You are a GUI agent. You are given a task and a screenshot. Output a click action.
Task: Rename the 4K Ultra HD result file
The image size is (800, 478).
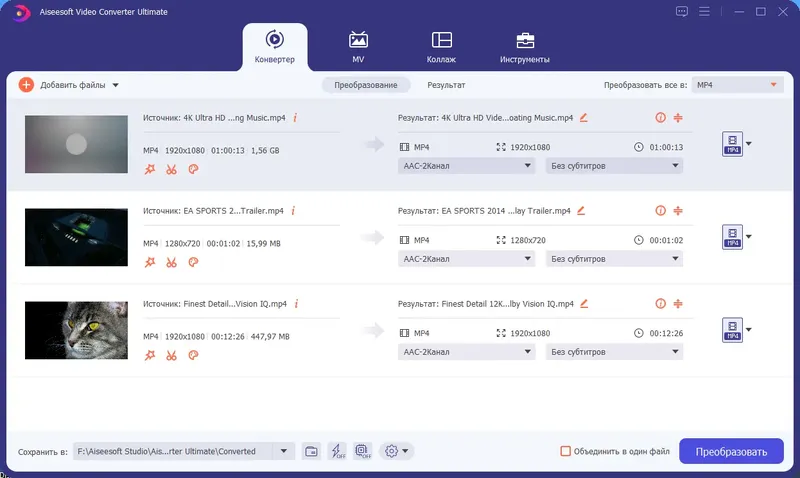[584, 118]
